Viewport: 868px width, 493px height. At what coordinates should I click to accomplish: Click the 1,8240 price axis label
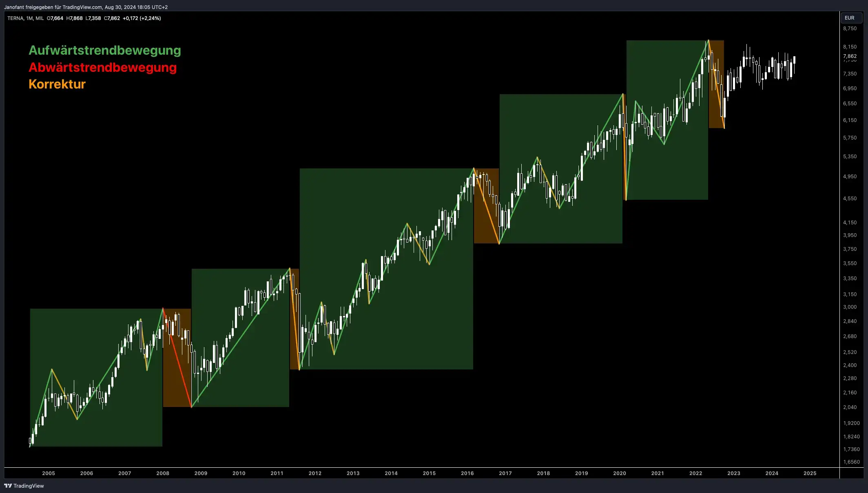[851, 437]
